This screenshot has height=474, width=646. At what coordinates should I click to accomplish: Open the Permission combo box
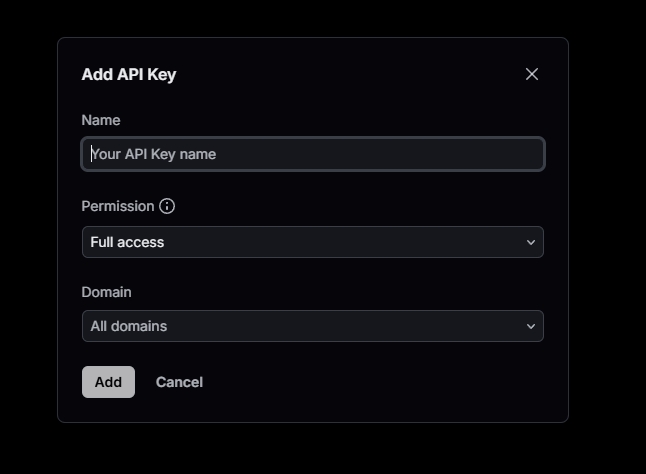pyautogui.click(x=312, y=242)
